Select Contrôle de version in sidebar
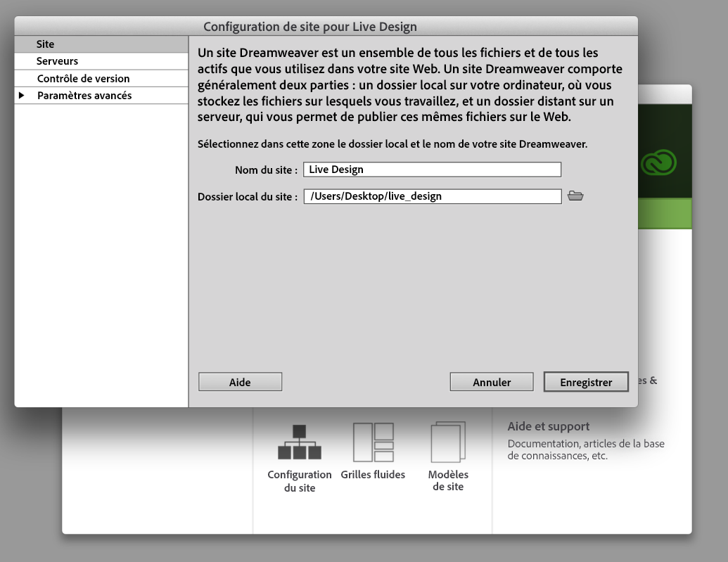This screenshot has height=562, width=728. click(x=101, y=79)
